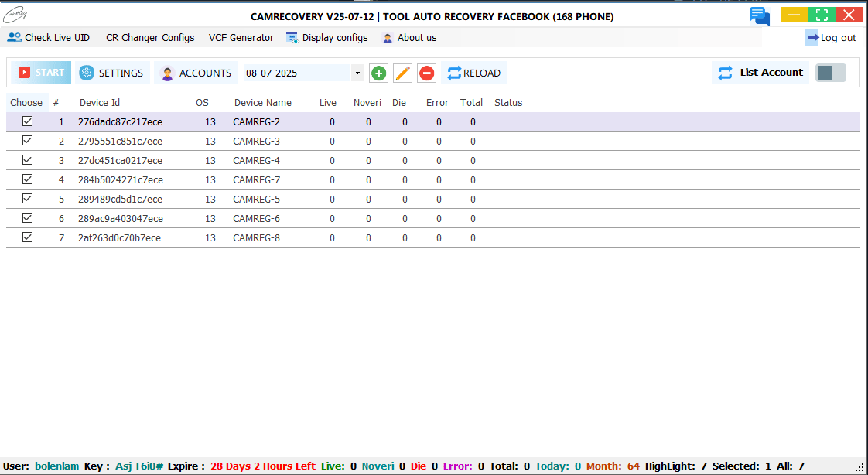
Task: Toggle the switch beside List Account
Action: (x=831, y=73)
